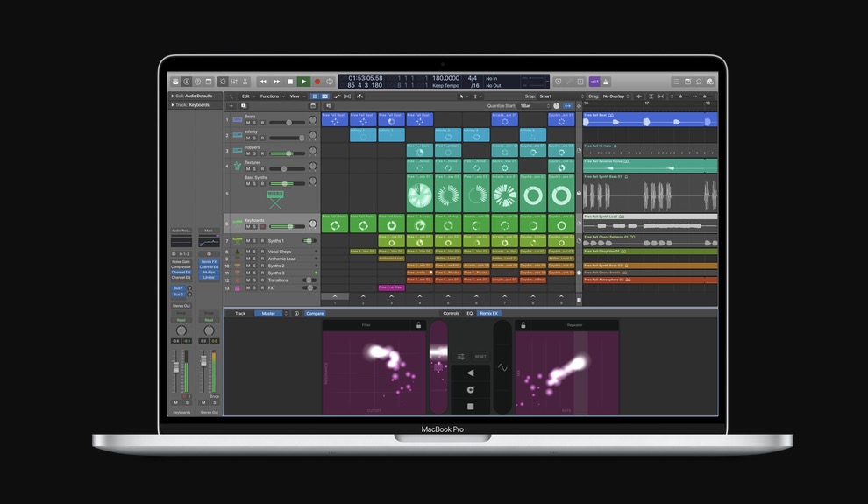Click the Compare button

pos(314,313)
